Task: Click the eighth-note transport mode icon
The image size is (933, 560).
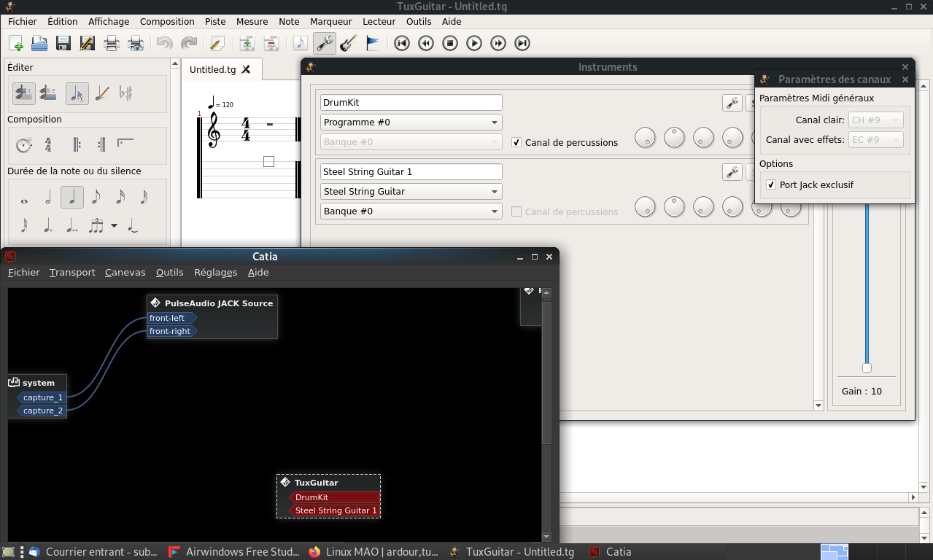Action: 301,43
